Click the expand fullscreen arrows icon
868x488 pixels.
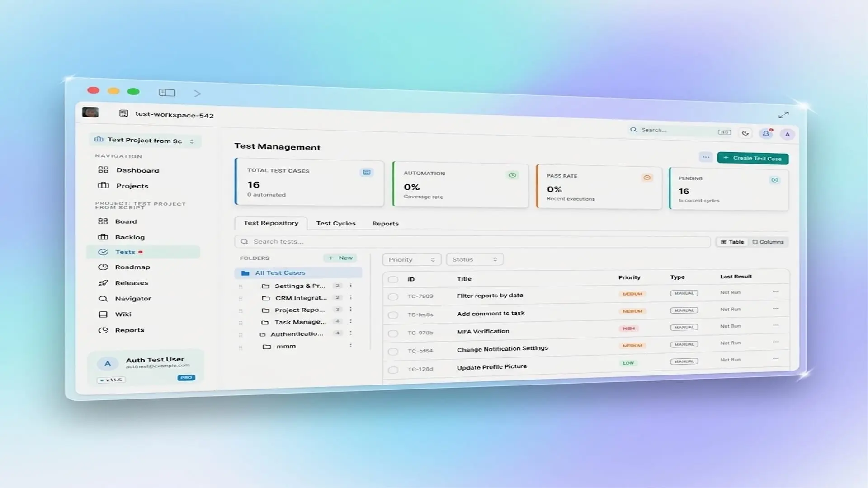[783, 115]
